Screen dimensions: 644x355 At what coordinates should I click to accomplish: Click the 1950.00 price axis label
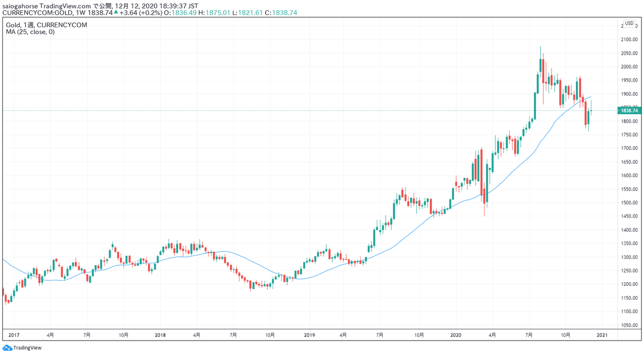point(628,80)
